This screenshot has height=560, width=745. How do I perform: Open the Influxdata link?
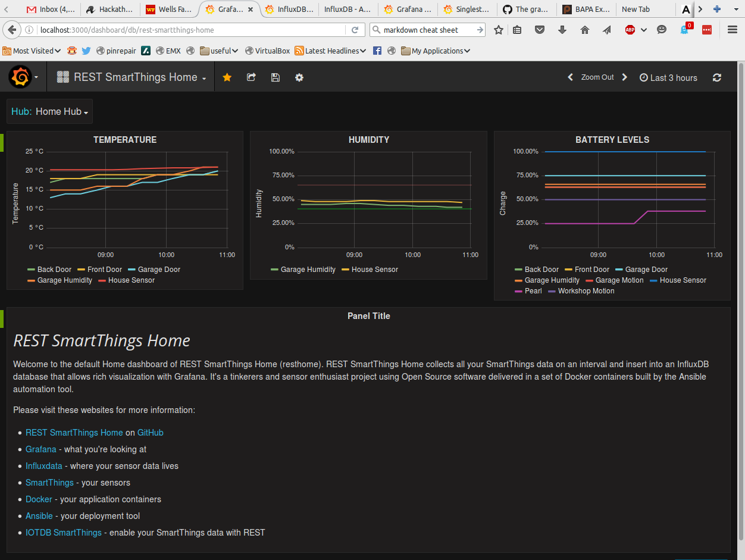tap(44, 466)
